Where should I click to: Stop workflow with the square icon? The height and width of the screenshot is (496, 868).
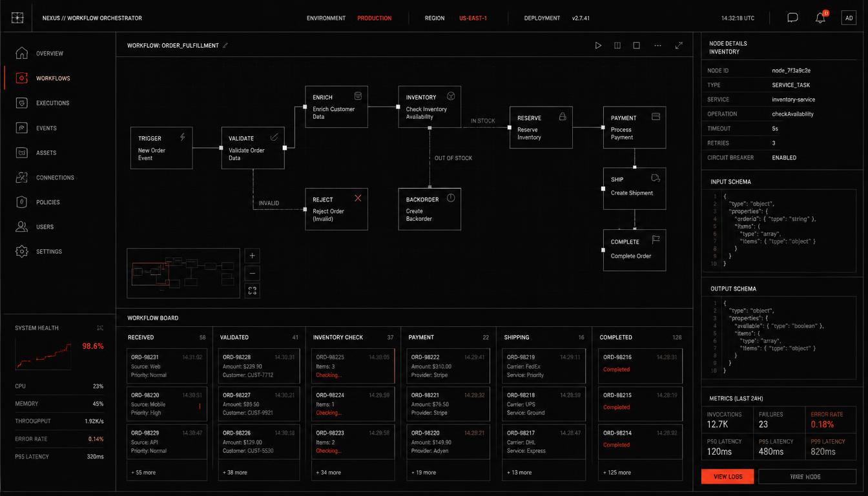pos(636,45)
